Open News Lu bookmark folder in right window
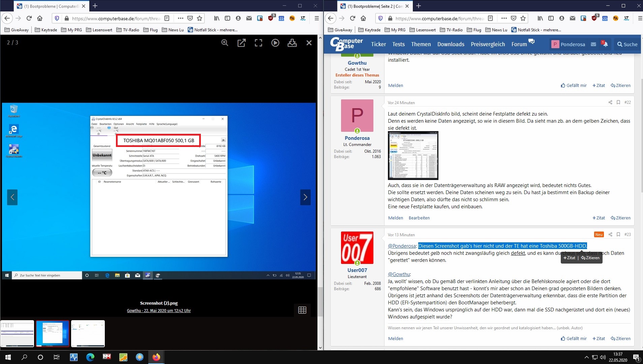The height and width of the screenshot is (364, 643). point(496,30)
